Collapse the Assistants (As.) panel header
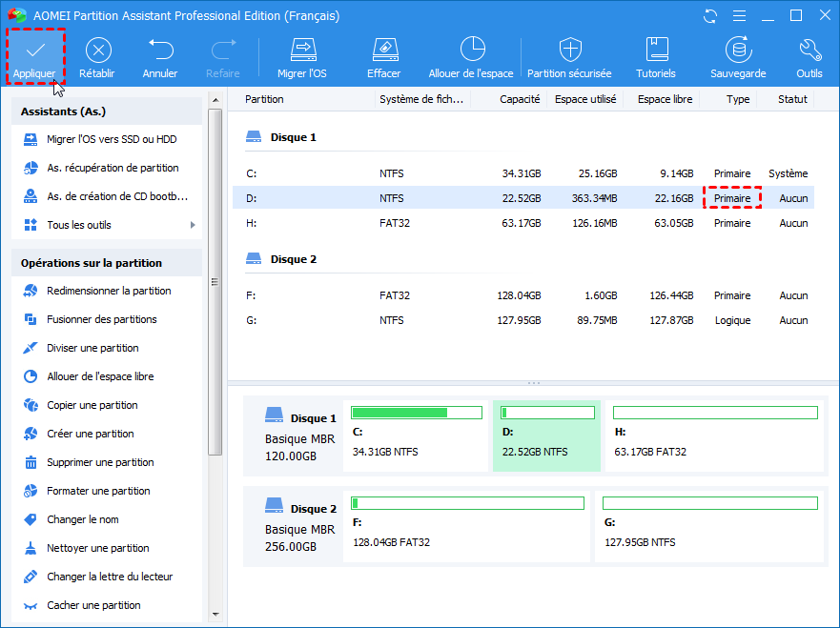 106,111
